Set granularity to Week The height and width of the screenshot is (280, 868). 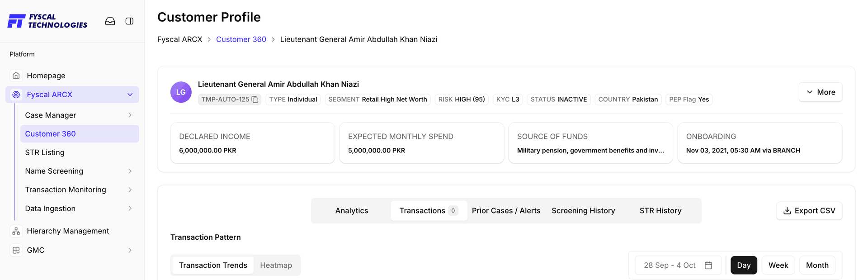(778, 266)
